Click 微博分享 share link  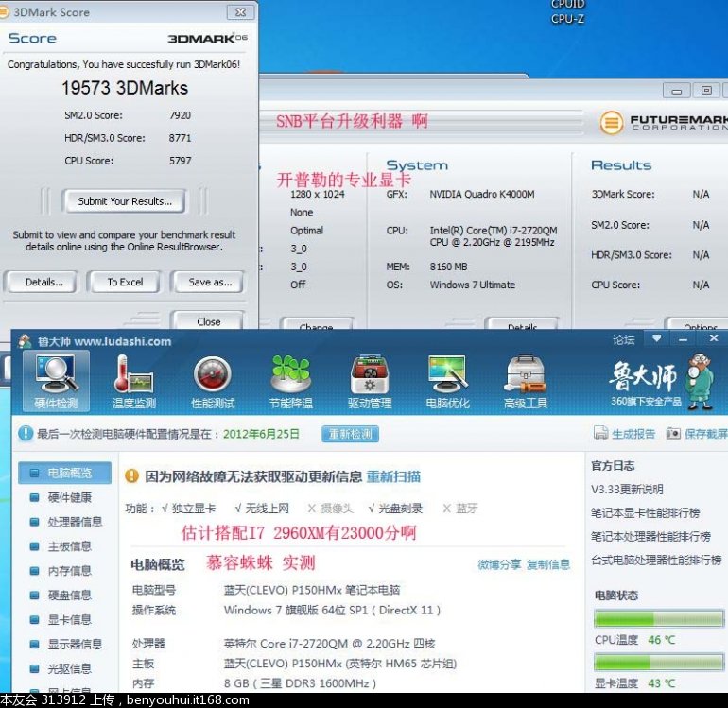click(x=499, y=564)
